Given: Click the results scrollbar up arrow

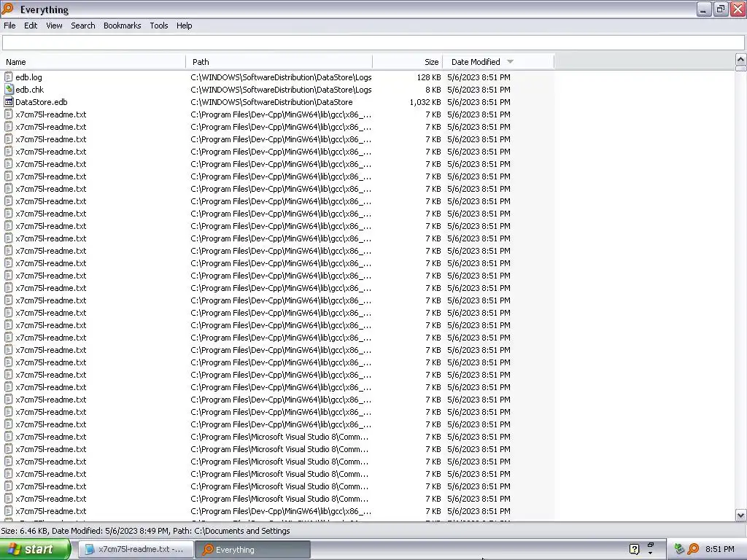Looking at the screenshot, I should (x=740, y=59).
